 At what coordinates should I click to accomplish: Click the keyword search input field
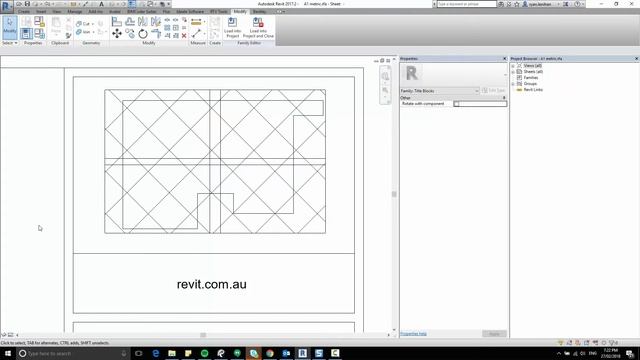pyautogui.click(x=467, y=4)
